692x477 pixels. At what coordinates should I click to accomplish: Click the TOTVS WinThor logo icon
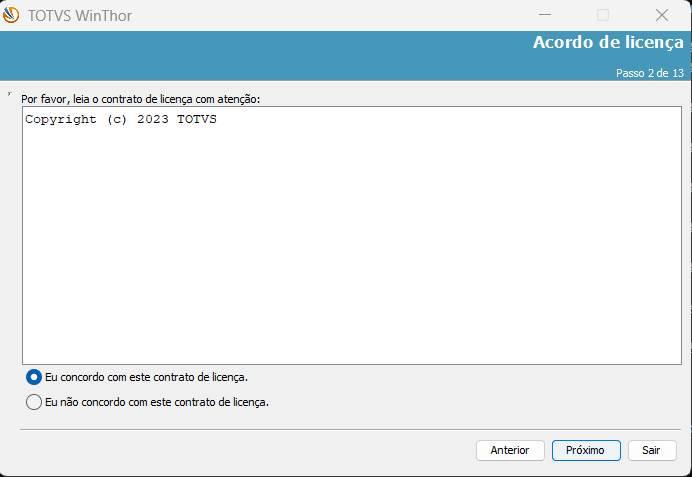[x=11, y=15]
